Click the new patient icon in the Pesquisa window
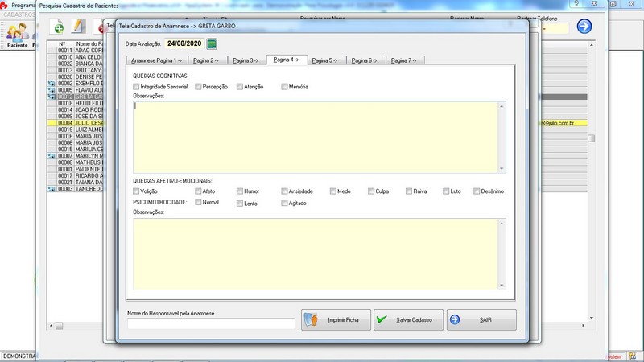This screenshot has height=362, width=644. pyautogui.click(x=57, y=27)
